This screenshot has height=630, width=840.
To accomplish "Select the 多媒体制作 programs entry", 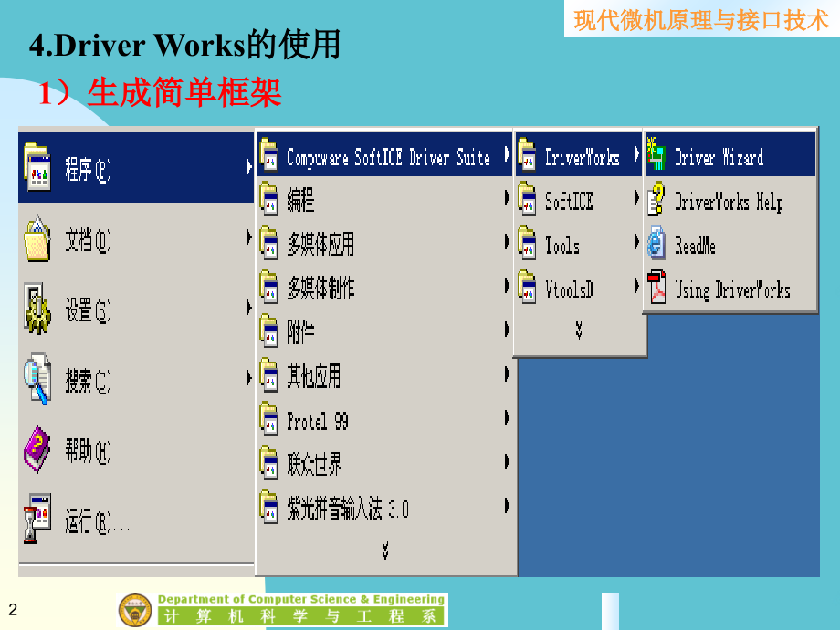I will [384, 287].
